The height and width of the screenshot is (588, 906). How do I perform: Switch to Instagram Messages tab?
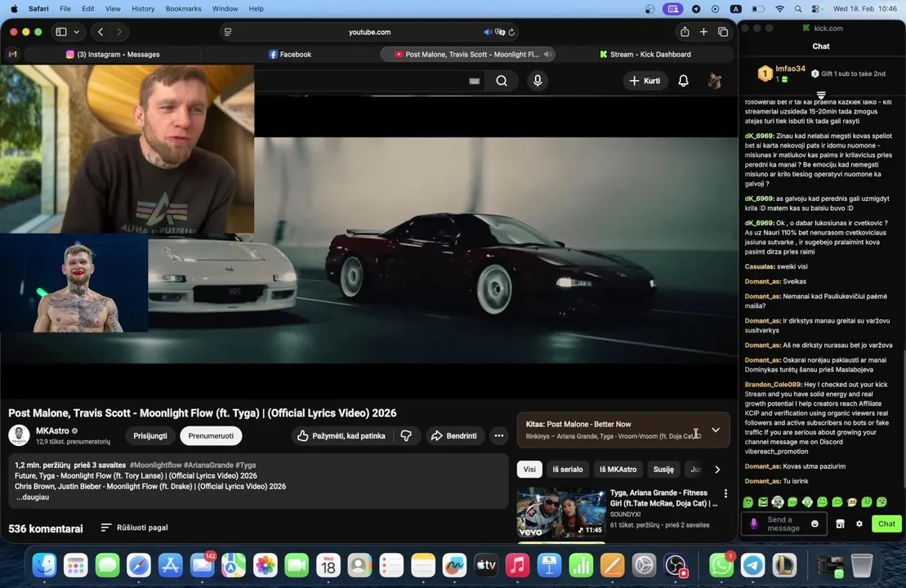[113, 54]
